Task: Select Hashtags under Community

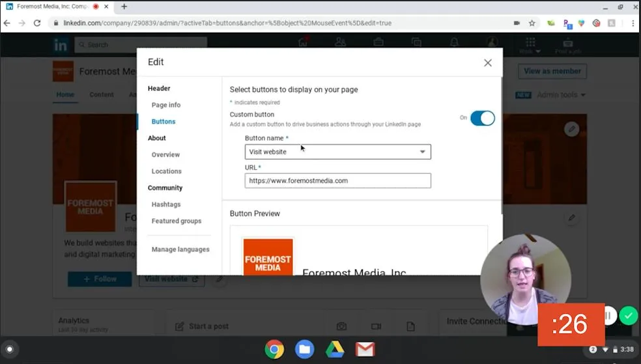Action: pos(166,204)
